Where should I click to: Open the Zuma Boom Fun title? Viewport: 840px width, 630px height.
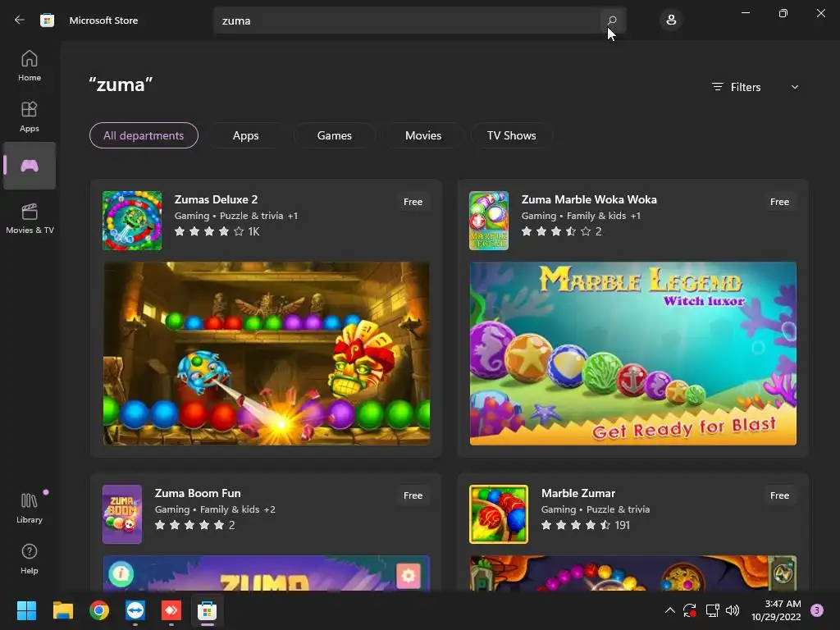(198, 493)
